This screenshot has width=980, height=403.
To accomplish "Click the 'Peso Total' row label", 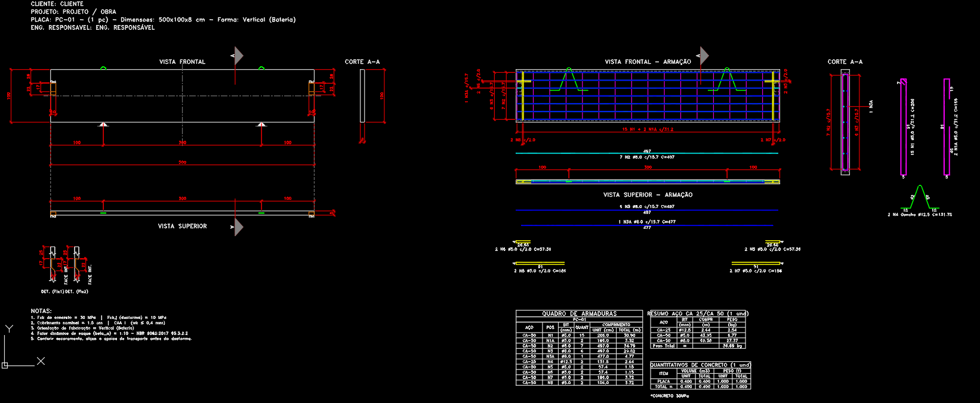I will [664, 346].
